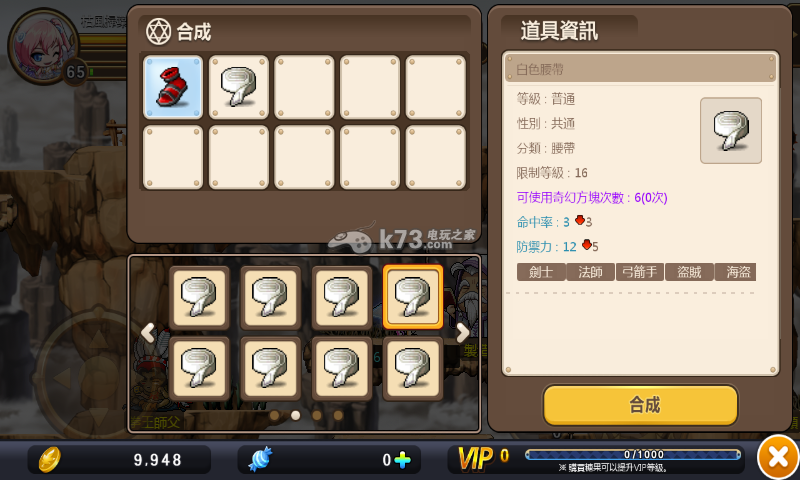Jump to the fourth inventory page dot
The image size is (800, 480).
(x=338, y=415)
